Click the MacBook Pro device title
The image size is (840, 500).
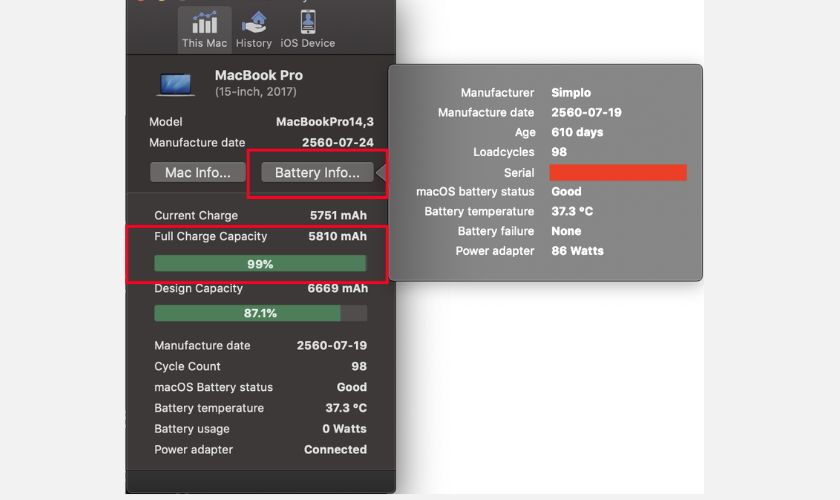258,75
